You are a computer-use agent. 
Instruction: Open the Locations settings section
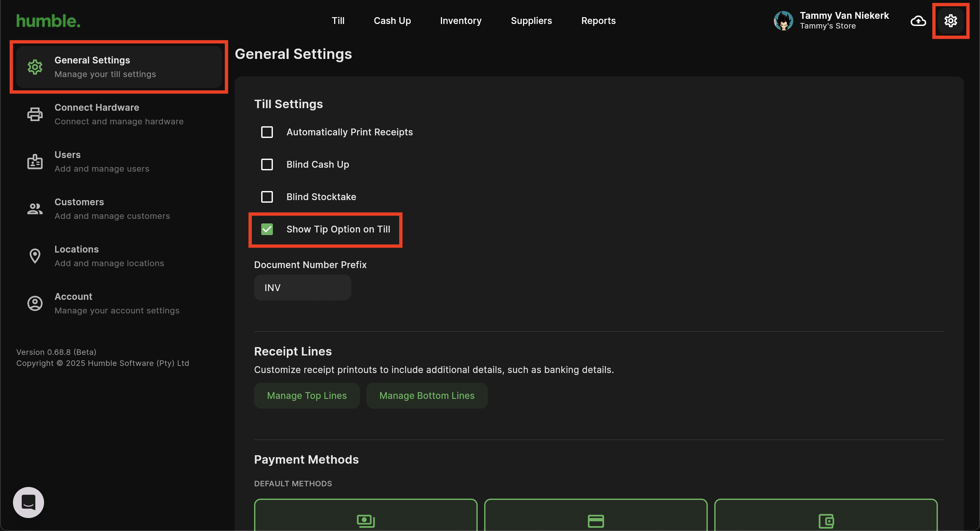point(119,256)
